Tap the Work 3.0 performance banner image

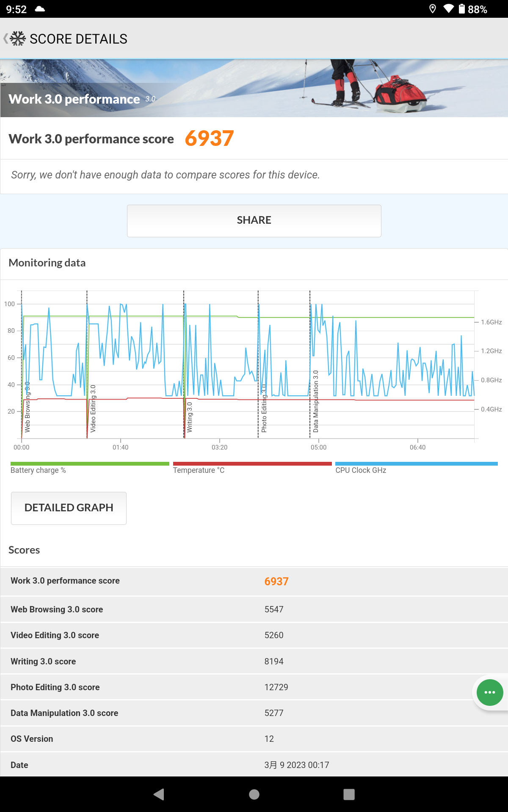[x=254, y=88]
